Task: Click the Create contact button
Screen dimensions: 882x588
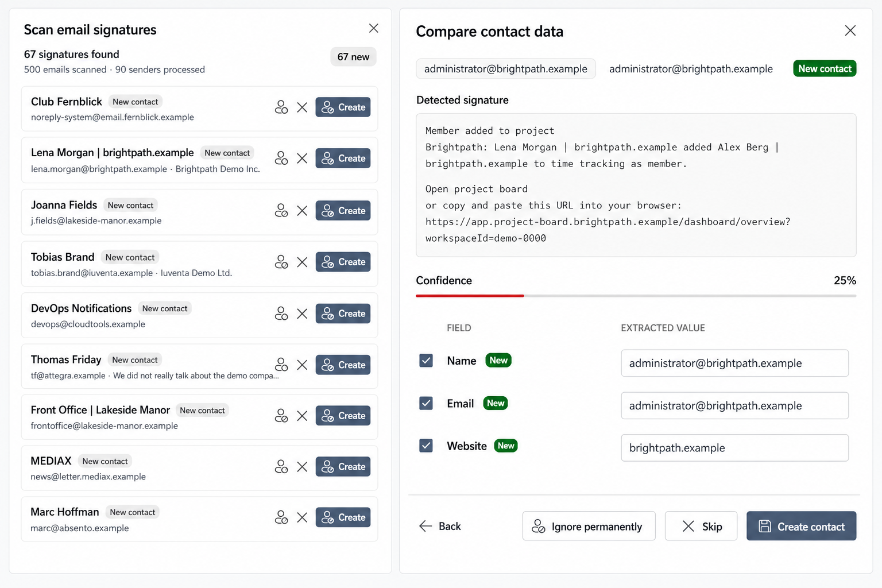Action: point(801,526)
